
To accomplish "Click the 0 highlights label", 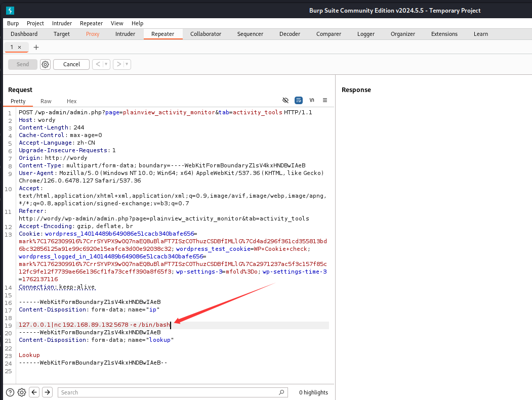I will (313, 392).
